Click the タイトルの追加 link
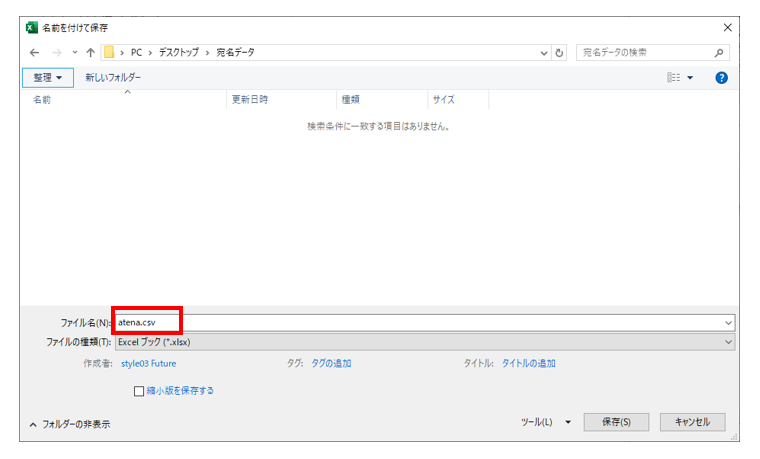 tap(528, 364)
